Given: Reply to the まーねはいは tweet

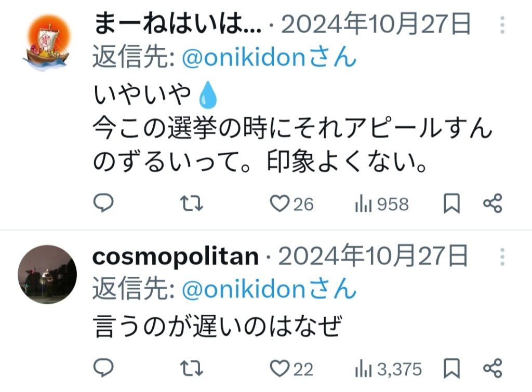Looking at the screenshot, I should coord(103,204).
